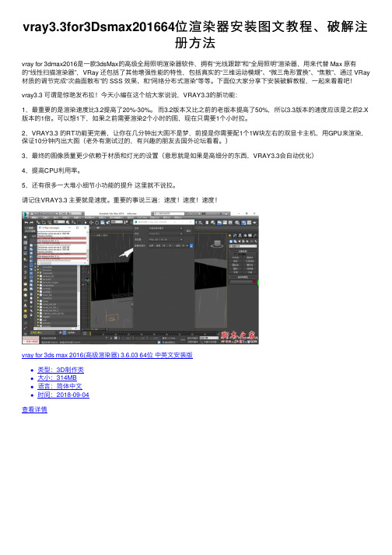Toggle the lock button in render setup
Viewport: 392px width, 555px height.
tap(191, 246)
